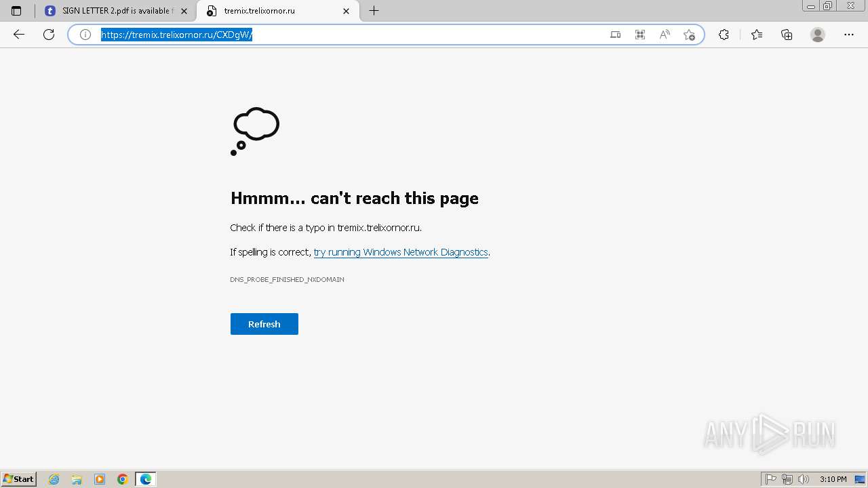Open Action Center flag icon
This screenshot has height=488, width=868.
tap(771, 479)
